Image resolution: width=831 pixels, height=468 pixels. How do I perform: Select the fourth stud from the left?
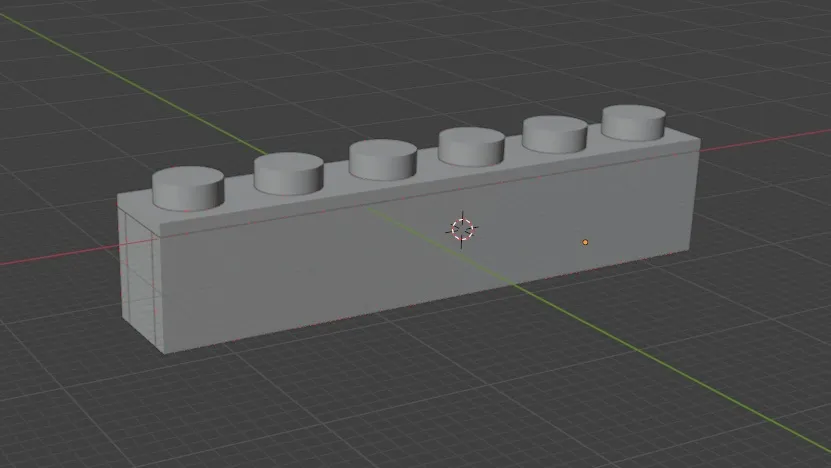471,146
